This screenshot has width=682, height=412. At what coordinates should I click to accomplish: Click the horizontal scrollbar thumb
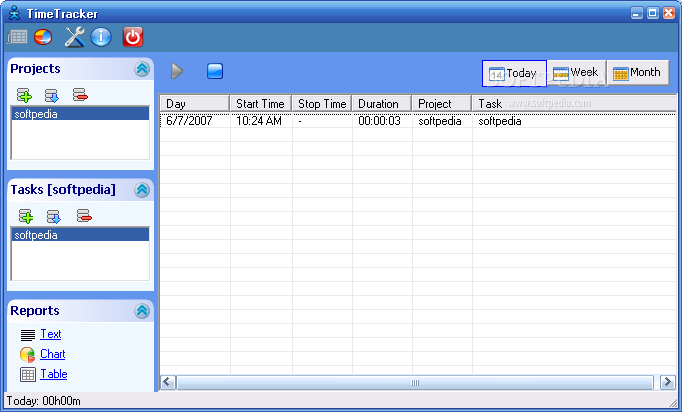415,382
